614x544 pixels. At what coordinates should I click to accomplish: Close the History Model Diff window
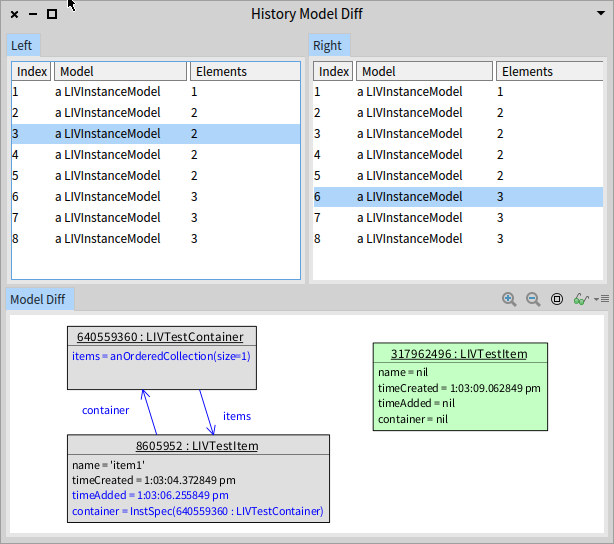click(14, 14)
